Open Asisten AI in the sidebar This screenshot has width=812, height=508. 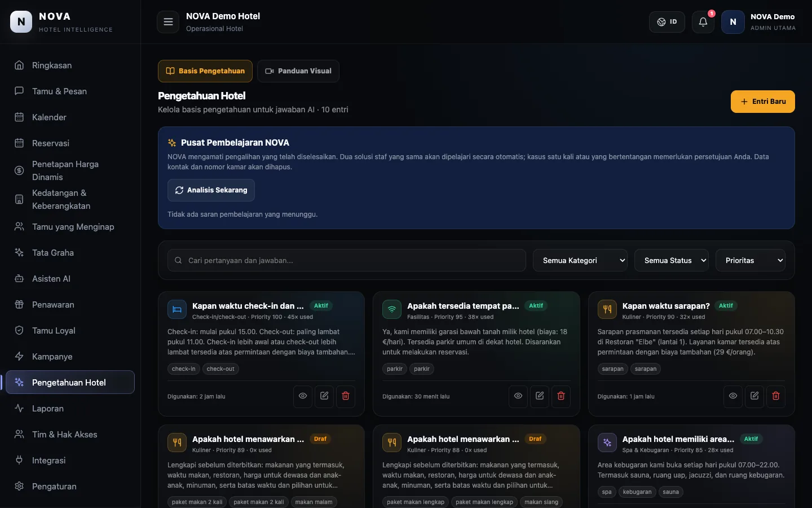tap(70, 279)
